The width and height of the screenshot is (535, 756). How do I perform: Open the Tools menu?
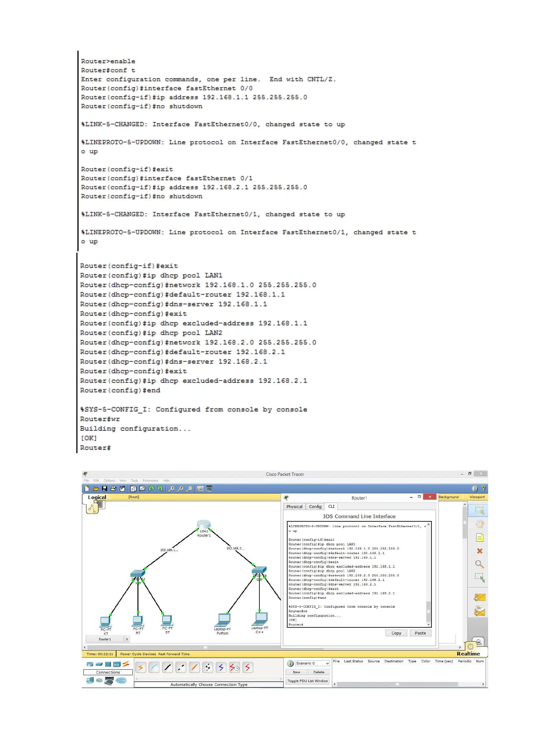coord(135,481)
